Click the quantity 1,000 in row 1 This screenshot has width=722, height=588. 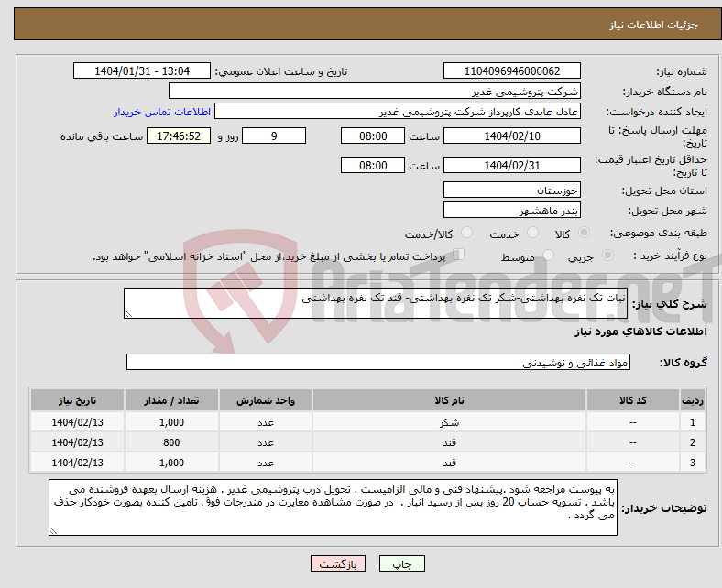coord(171,422)
